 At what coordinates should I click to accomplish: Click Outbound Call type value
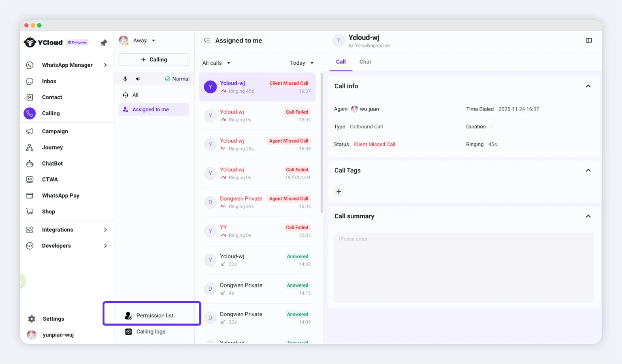tap(366, 127)
